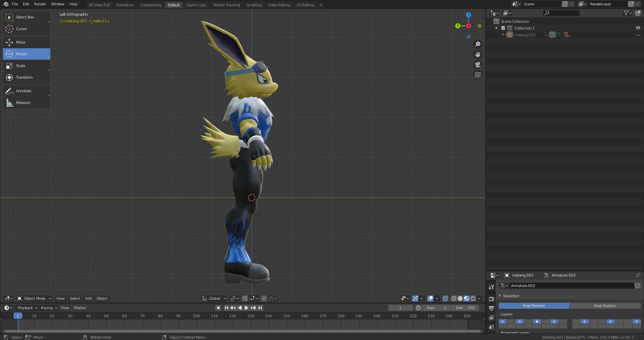Switch to wireframe shading
The height and width of the screenshot is (340, 644).
click(454, 298)
